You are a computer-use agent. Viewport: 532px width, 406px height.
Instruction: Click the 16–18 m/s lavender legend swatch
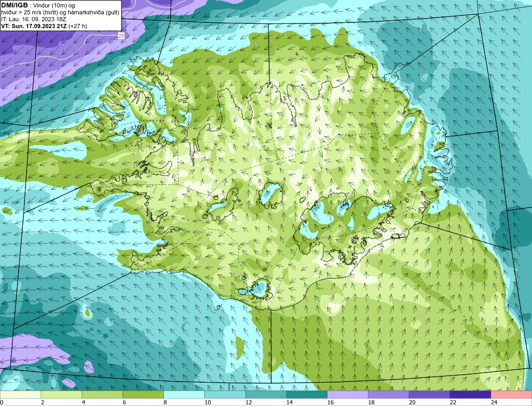click(x=347, y=394)
